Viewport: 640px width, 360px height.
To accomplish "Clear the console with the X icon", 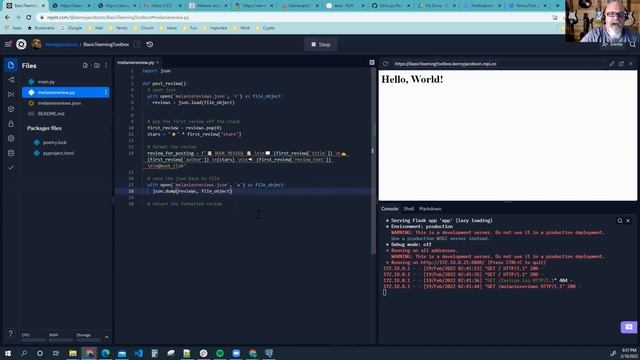I will click(x=628, y=220).
